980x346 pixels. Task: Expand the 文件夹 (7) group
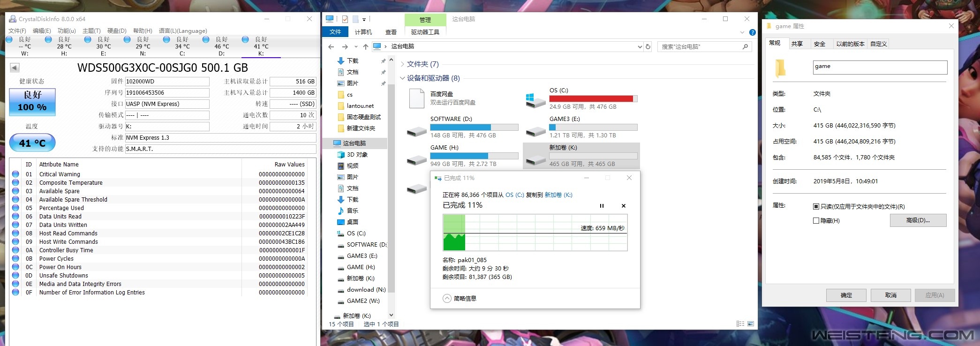click(402, 64)
